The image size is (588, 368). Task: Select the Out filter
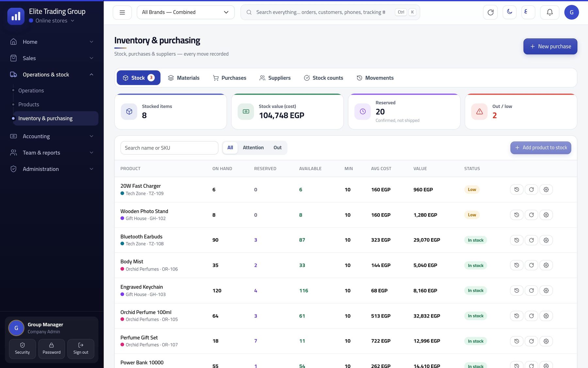[x=277, y=148]
